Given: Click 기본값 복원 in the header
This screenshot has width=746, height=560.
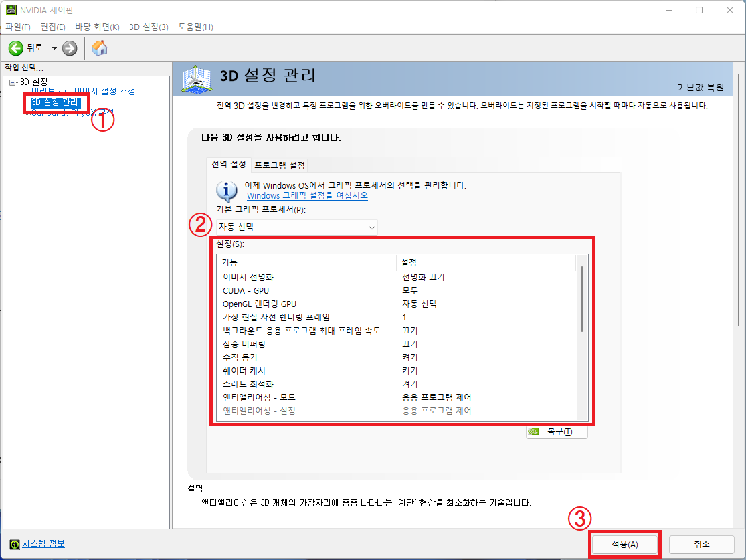Looking at the screenshot, I should coord(700,88).
